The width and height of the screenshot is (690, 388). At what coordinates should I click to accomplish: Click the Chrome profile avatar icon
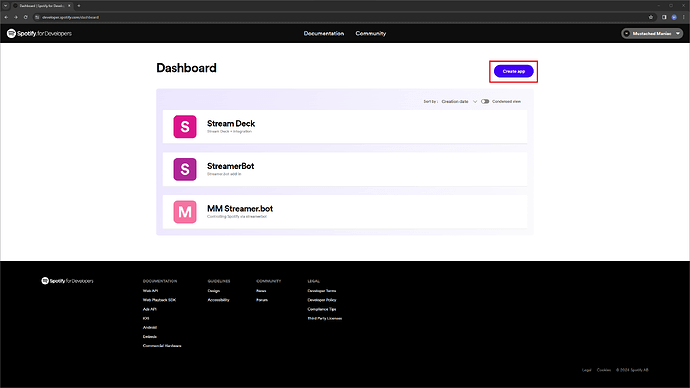[x=674, y=17]
